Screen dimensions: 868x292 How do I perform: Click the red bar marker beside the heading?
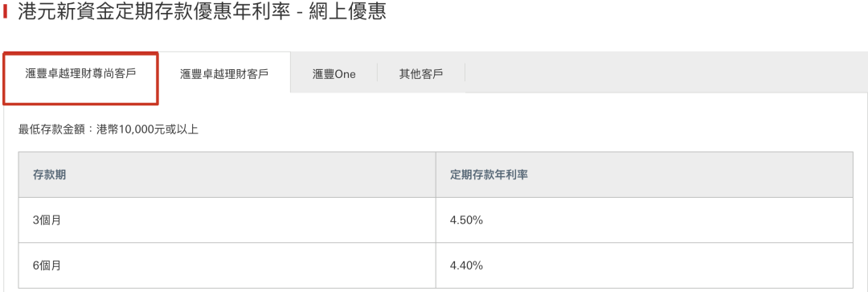click(x=5, y=12)
